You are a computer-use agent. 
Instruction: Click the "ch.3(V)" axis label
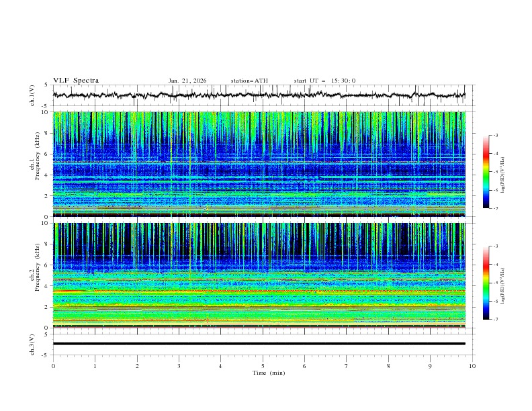click(x=32, y=345)
